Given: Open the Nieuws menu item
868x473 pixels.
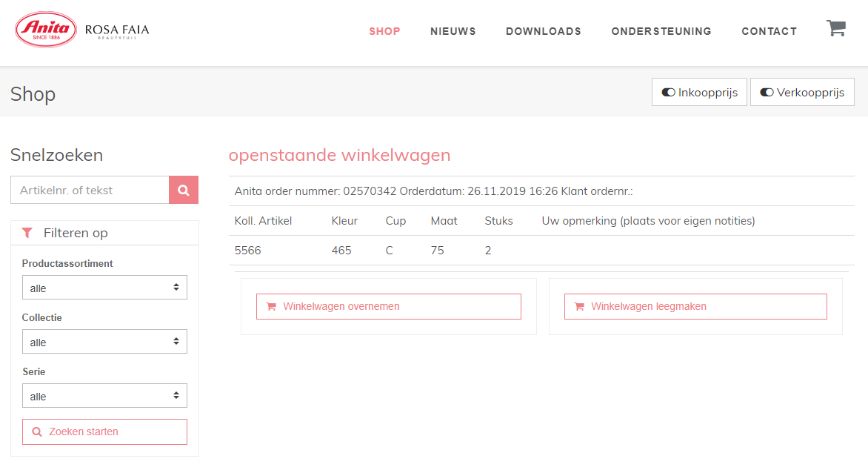Looking at the screenshot, I should tap(453, 31).
